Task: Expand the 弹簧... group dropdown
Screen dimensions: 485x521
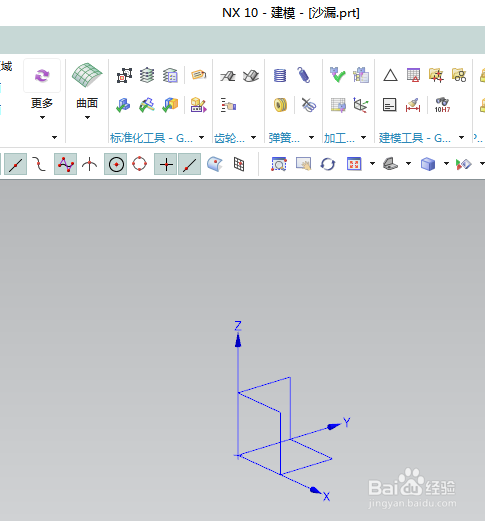Action: point(311,137)
